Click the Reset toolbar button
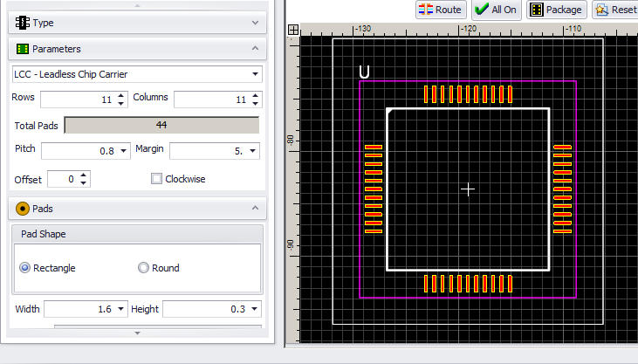 click(615, 10)
